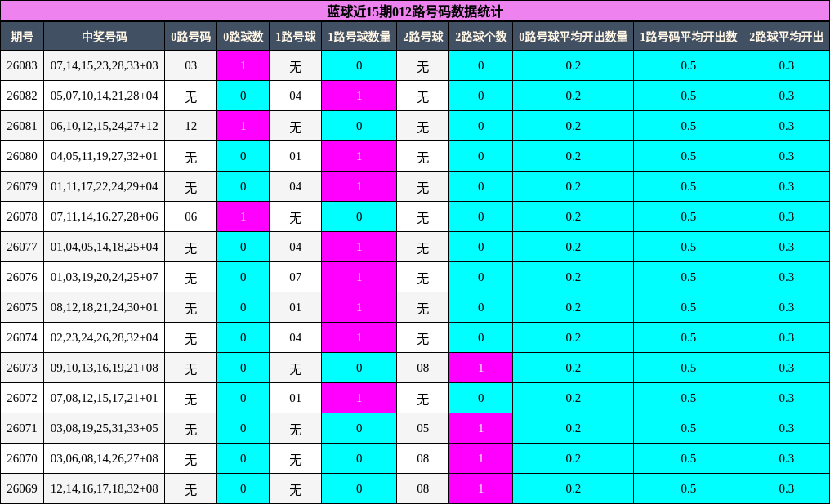This screenshot has width=830, height=504.
Task: Click winning numbers 01,03,19,20,24,25+07
Action: coord(105,277)
